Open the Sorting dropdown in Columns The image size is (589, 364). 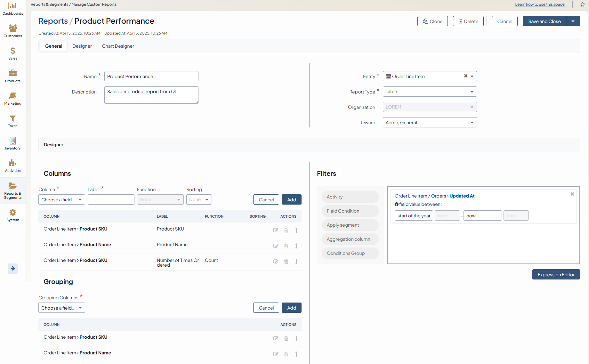(199, 199)
